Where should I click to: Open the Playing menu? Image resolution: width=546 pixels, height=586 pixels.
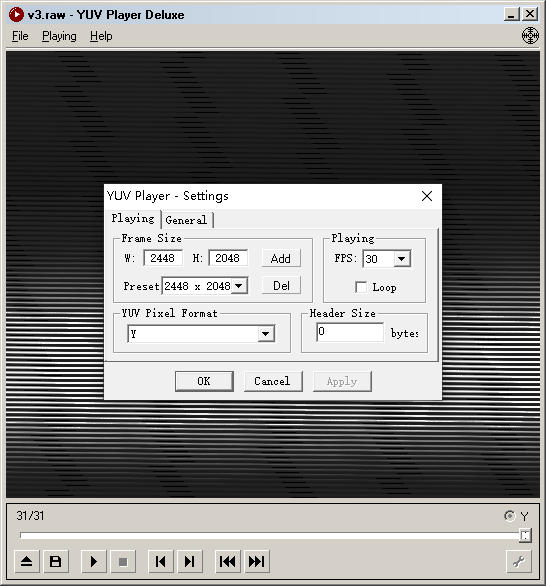(59, 36)
